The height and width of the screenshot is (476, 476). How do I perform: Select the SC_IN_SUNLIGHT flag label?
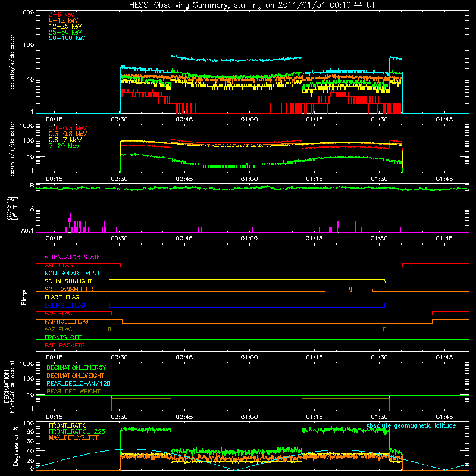[x=68, y=281]
